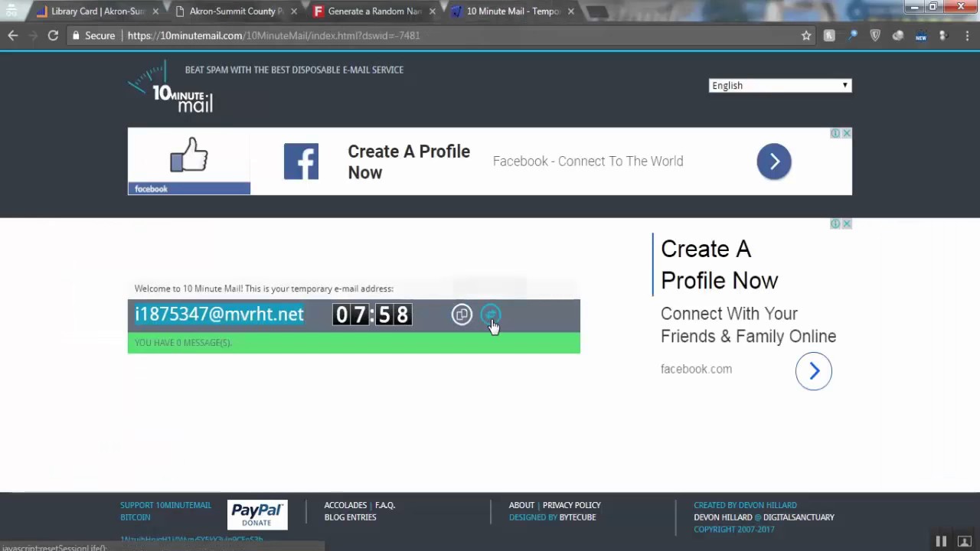Image resolution: width=980 pixels, height=551 pixels.
Task: Open AdChoices info on sidebar ad
Action: point(836,223)
